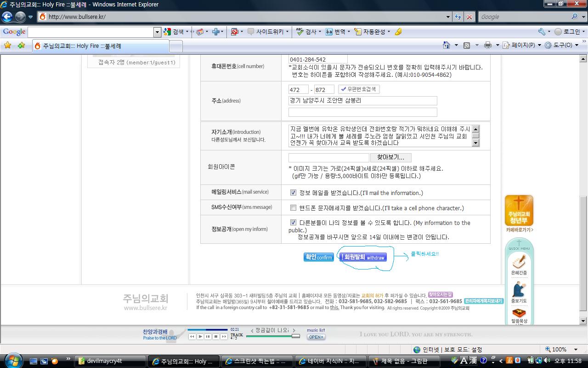Click the 휴대폰번호 cell number input field
Viewport: 588px width, 368px height.
pyautogui.click(x=318, y=59)
